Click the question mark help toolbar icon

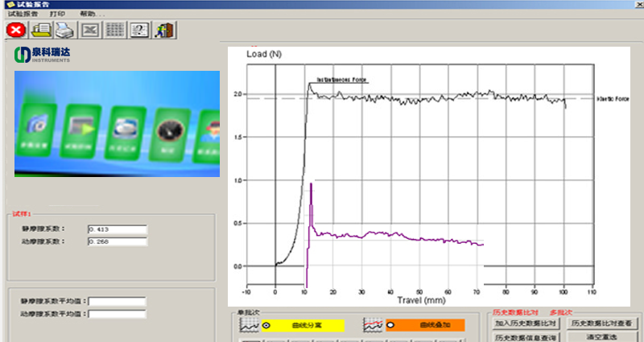pos(140,30)
